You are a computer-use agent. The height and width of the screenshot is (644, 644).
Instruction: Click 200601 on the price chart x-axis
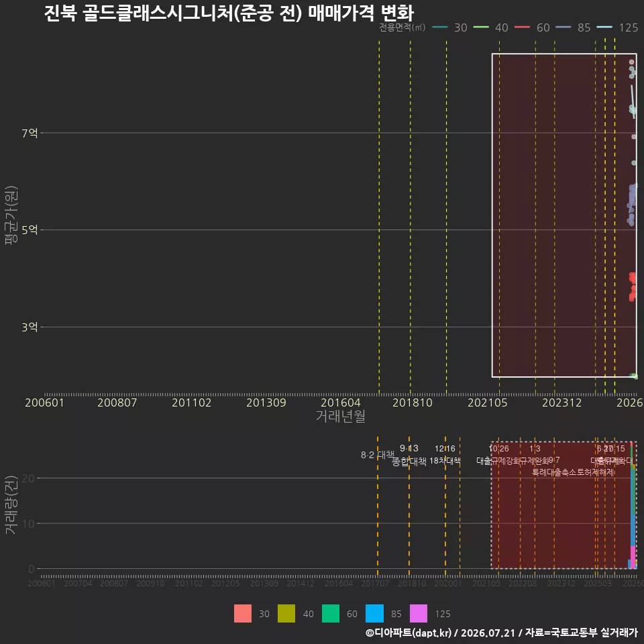[44, 402]
